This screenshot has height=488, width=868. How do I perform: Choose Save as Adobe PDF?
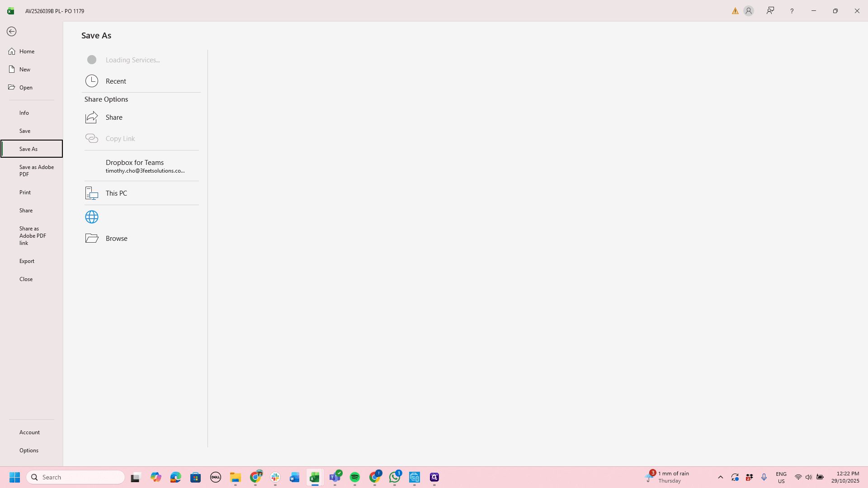31,171
